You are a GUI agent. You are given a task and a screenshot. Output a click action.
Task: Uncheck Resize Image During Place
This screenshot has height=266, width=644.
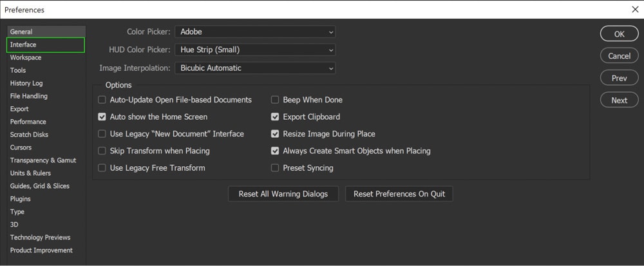275,134
